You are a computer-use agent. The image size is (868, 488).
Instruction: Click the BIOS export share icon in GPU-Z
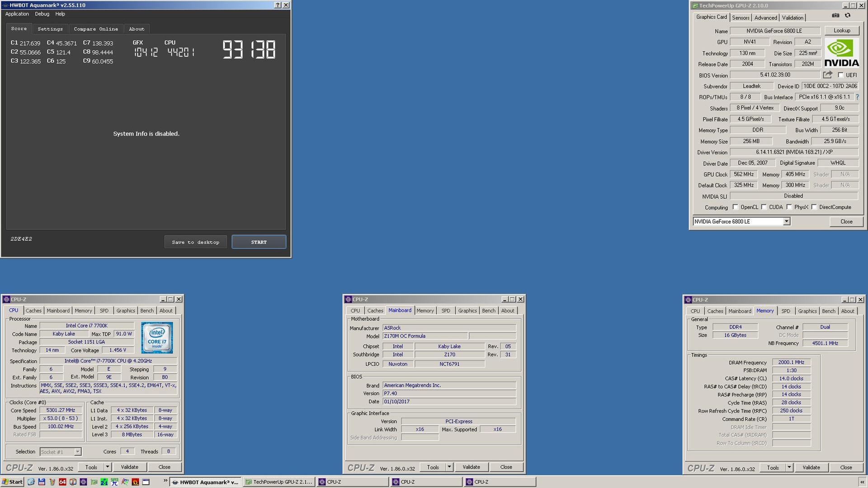point(827,75)
